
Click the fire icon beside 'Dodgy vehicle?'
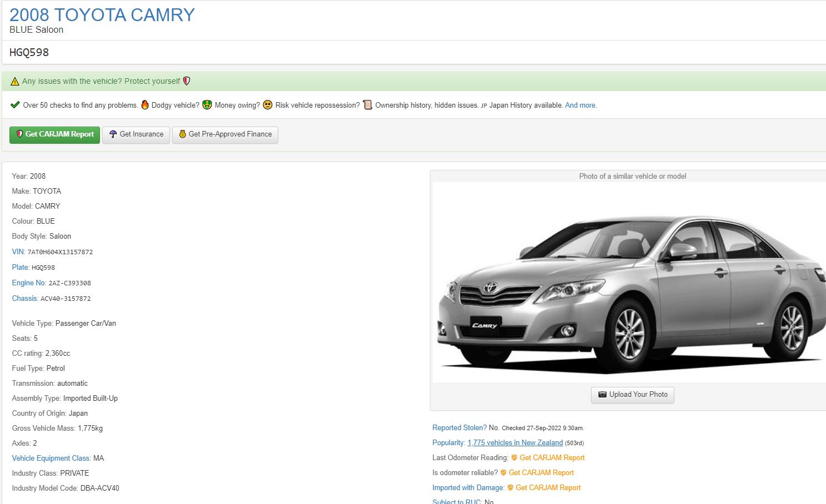(145, 105)
